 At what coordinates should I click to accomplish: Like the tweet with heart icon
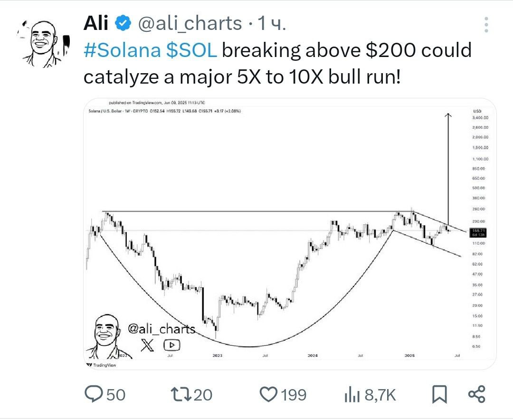268,394
